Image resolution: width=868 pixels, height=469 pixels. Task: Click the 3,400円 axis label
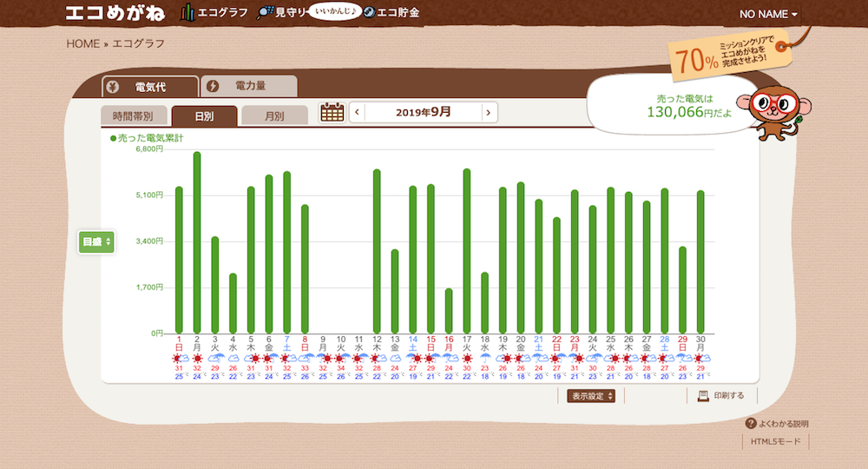[149, 241]
